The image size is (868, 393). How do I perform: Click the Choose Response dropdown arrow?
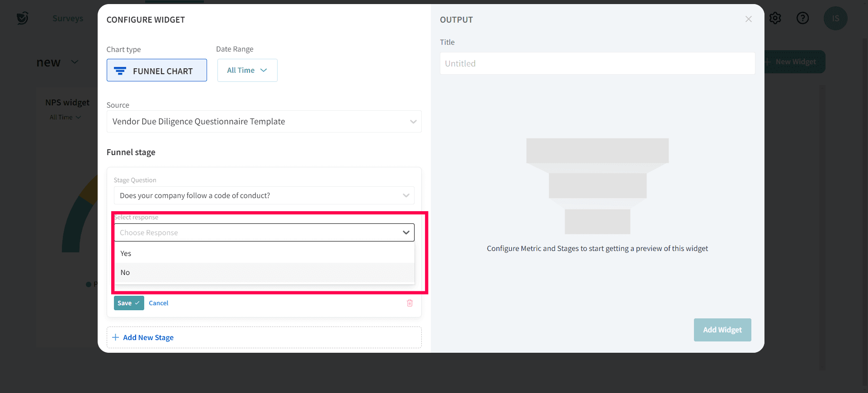(406, 232)
